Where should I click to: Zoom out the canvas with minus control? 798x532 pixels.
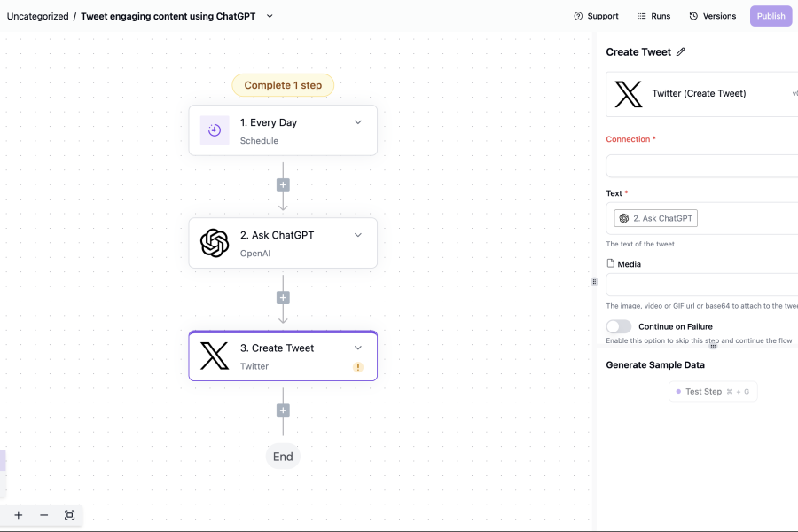tap(43, 515)
